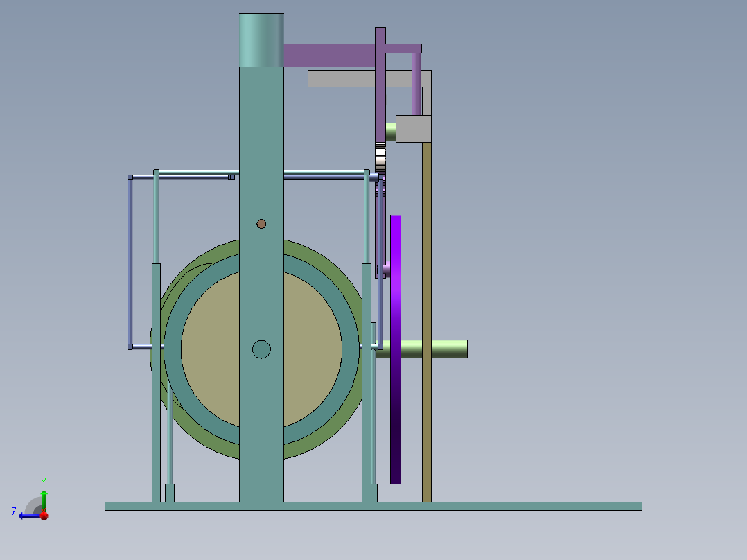747x560 pixels.
Task: Select the bright purple flywheel disc
Action: tap(396, 349)
